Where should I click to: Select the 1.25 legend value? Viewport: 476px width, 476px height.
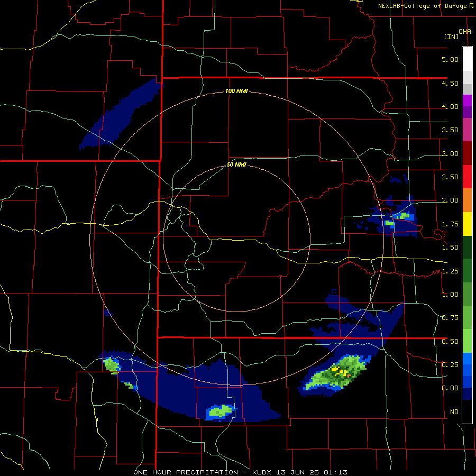point(450,271)
